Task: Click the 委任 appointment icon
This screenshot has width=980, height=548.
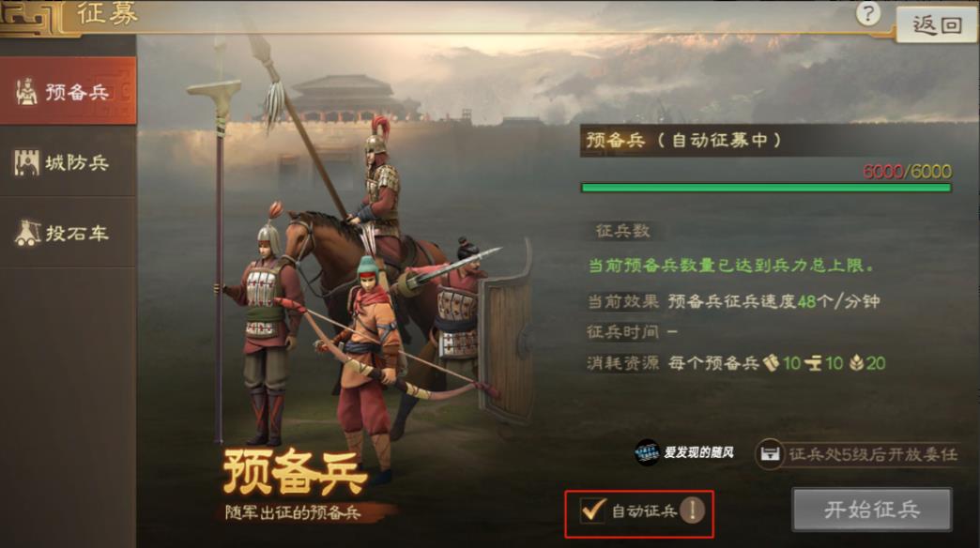Action: pyautogui.click(x=770, y=453)
